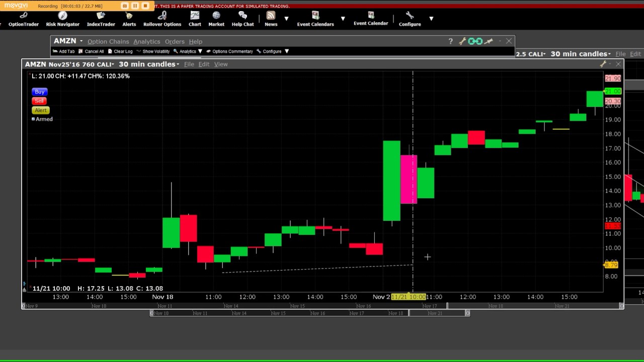
Task: Expand the Analytics toolbar dropdown arrow
Action: point(200,51)
